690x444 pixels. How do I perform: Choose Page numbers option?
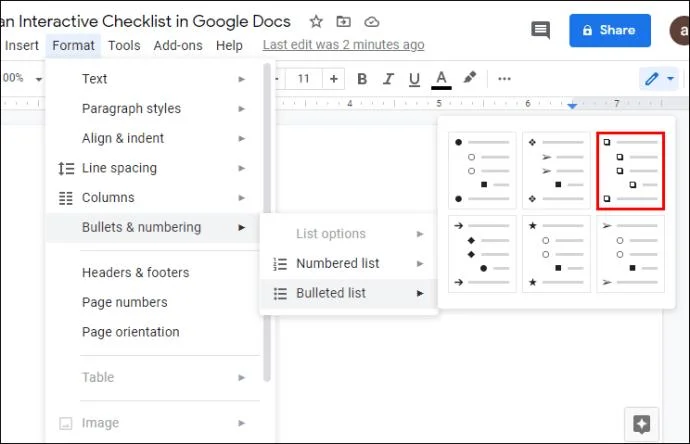click(152, 302)
